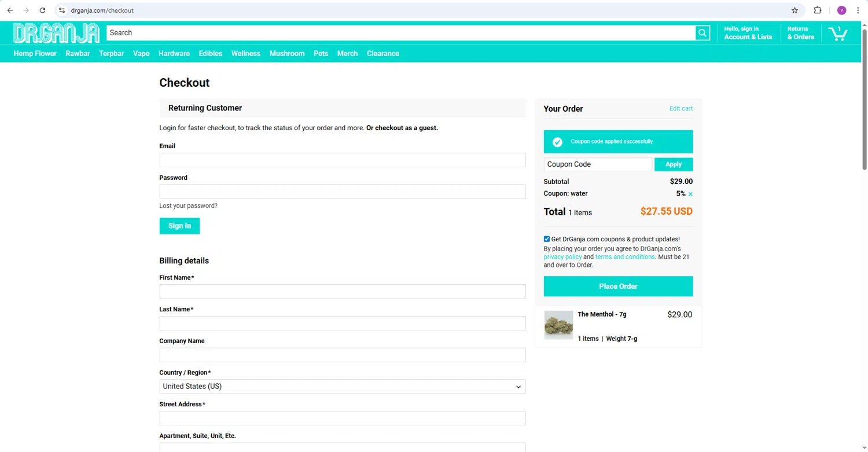This screenshot has height=452, width=868.
Task: Click the coupon success checkmark icon
Action: click(557, 142)
